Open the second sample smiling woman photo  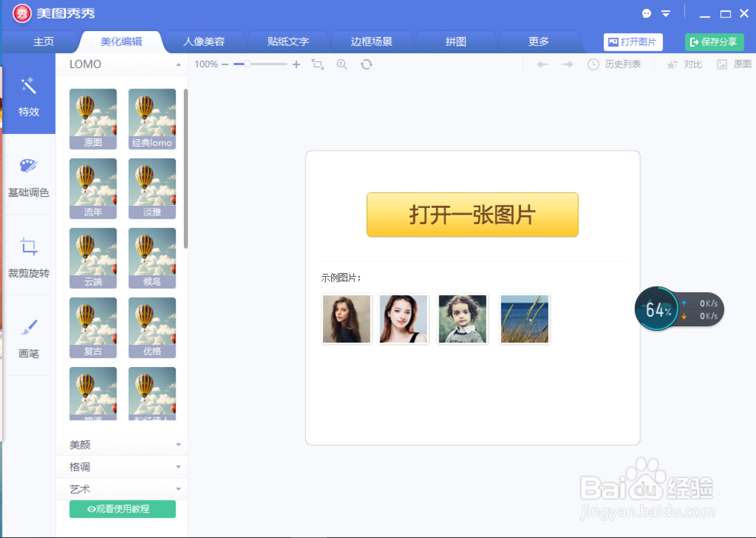pos(404,319)
